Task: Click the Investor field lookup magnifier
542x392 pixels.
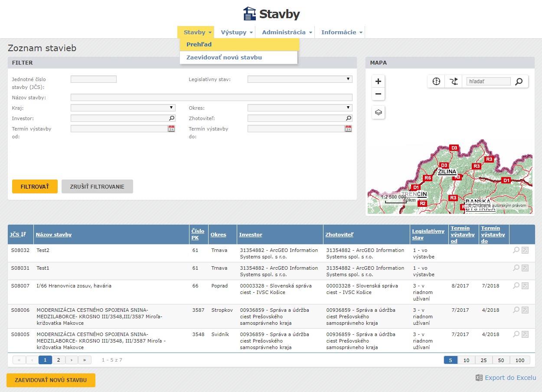Action: [172, 118]
